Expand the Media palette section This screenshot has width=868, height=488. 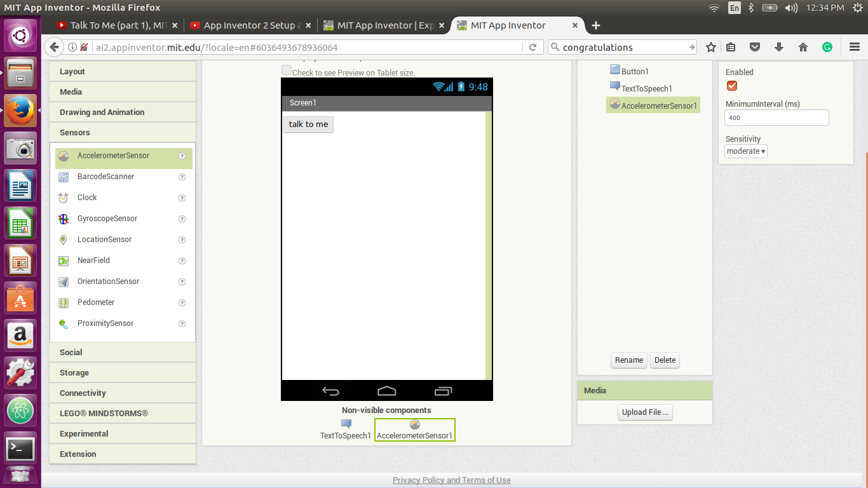(x=123, y=92)
